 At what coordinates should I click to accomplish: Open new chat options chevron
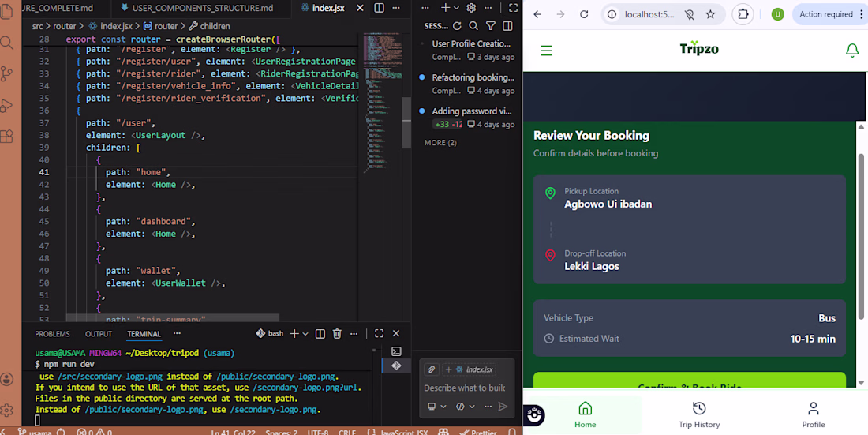[456, 8]
